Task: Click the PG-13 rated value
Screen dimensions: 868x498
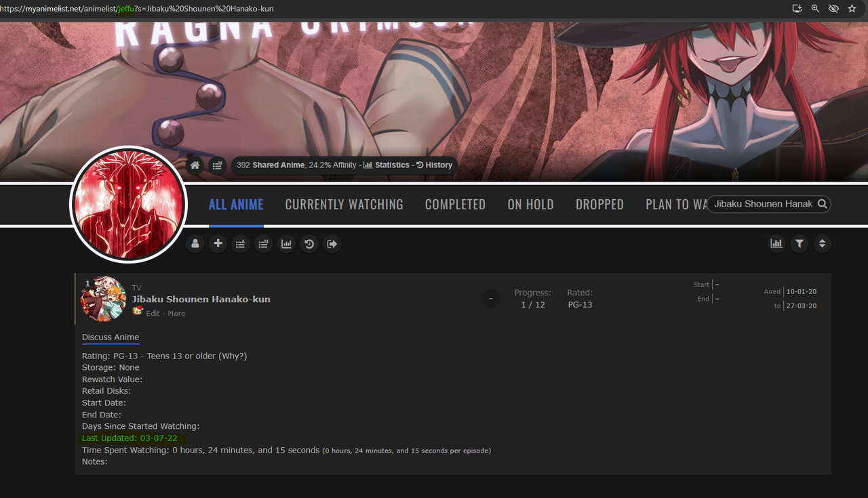Action: (580, 305)
